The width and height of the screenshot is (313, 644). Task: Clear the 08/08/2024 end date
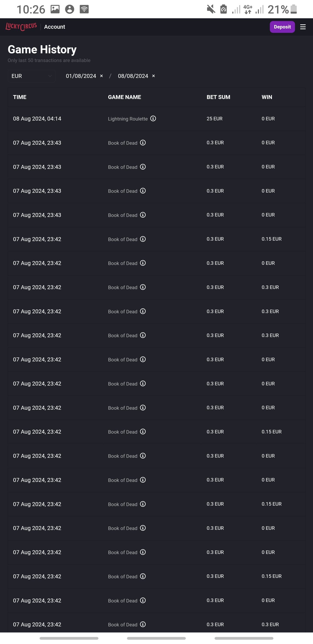coord(153,76)
